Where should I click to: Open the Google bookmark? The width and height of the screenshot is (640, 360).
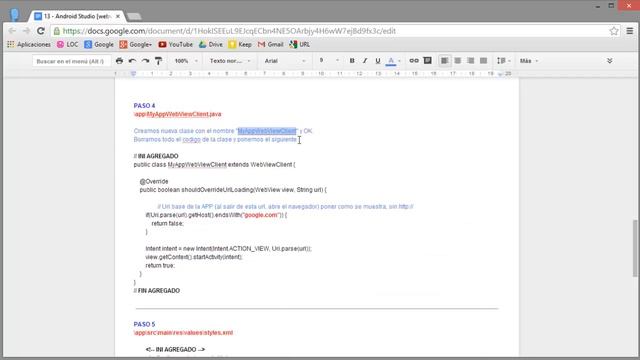tap(99, 44)
